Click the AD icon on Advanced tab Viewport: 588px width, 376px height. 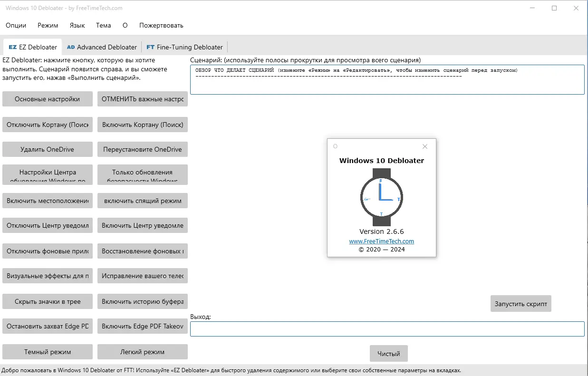point(71,47)
